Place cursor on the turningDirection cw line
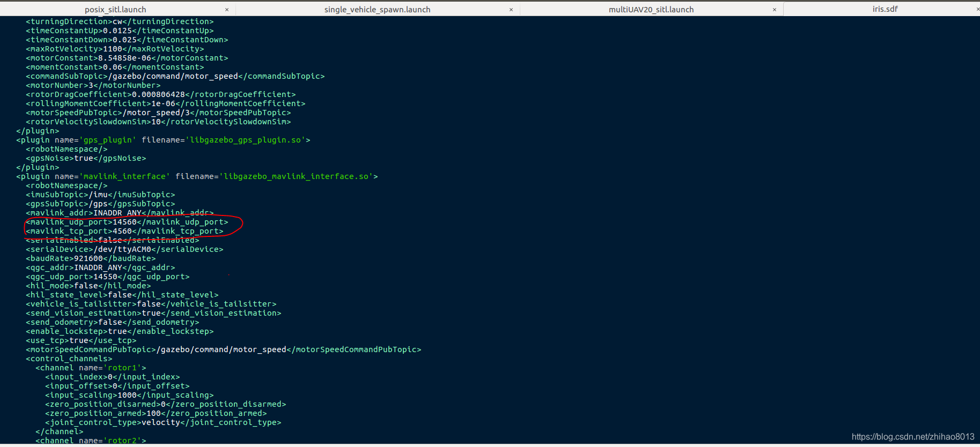This screenshot has width=980, height=447. (x=120, y=21)
